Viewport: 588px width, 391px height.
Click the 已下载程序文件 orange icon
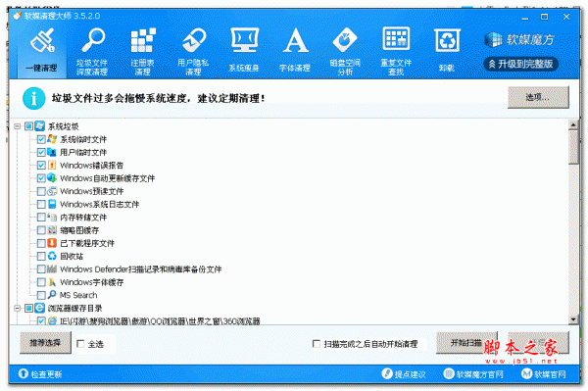pyautogui.click(x=52, y=243)
